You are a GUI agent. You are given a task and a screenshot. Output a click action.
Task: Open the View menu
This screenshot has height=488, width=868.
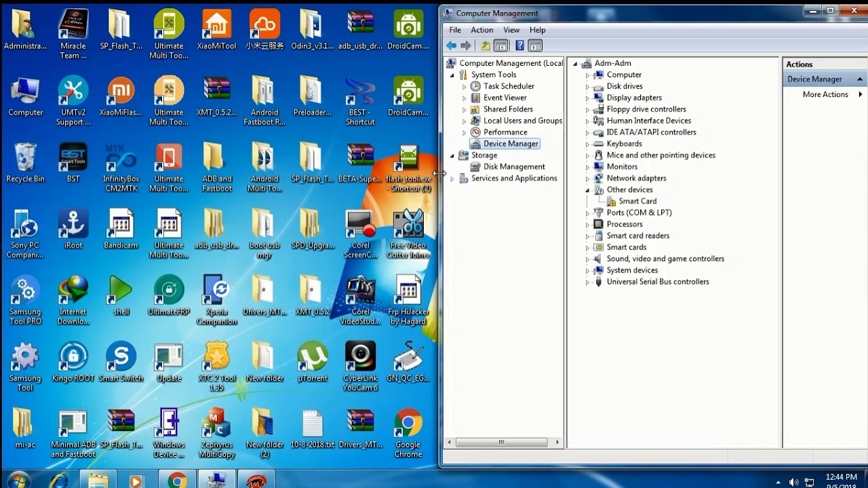[x=511, y=30]
